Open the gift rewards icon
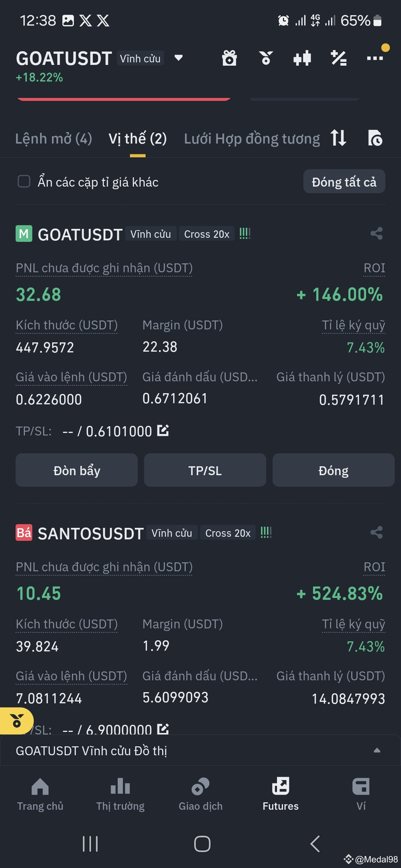The image size is (401, 868). (229, 58)
